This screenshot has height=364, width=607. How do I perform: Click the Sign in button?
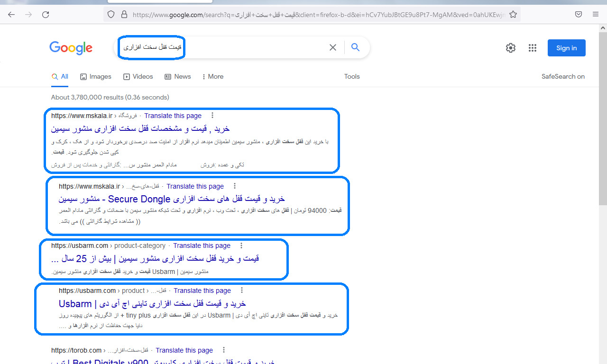click(x=567, y=48)
